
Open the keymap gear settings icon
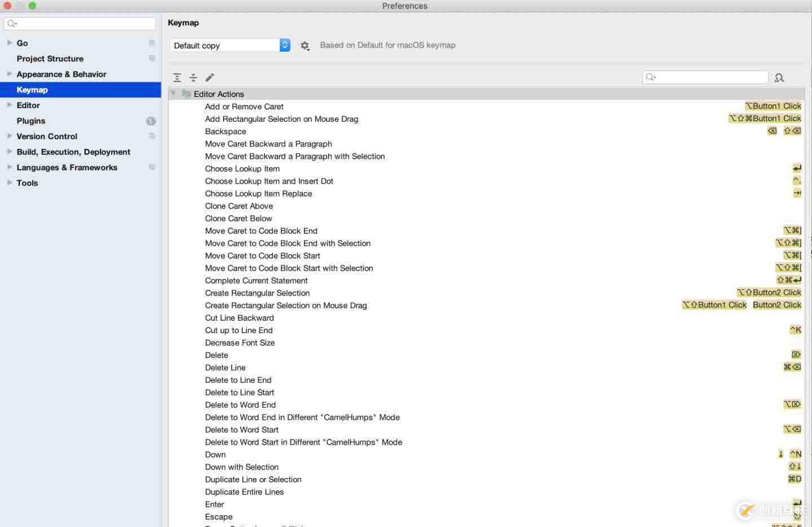[x=305, y=46]
